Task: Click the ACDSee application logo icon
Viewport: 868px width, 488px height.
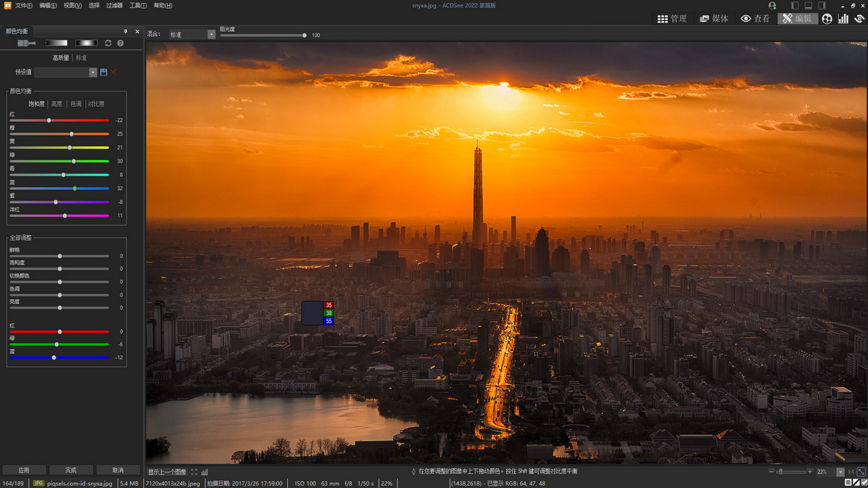Action: 6,5
